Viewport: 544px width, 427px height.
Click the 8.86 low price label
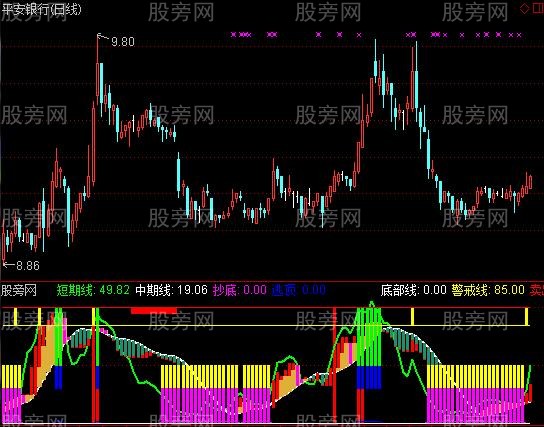point(28,266)
